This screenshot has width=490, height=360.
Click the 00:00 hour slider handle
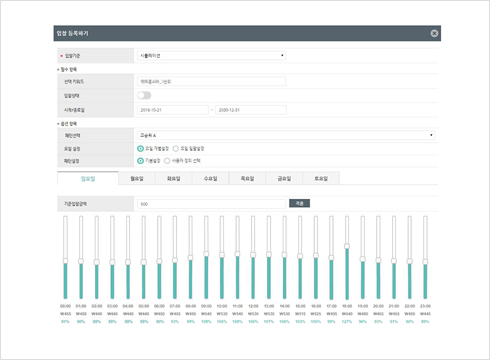[x=65, y=261]
